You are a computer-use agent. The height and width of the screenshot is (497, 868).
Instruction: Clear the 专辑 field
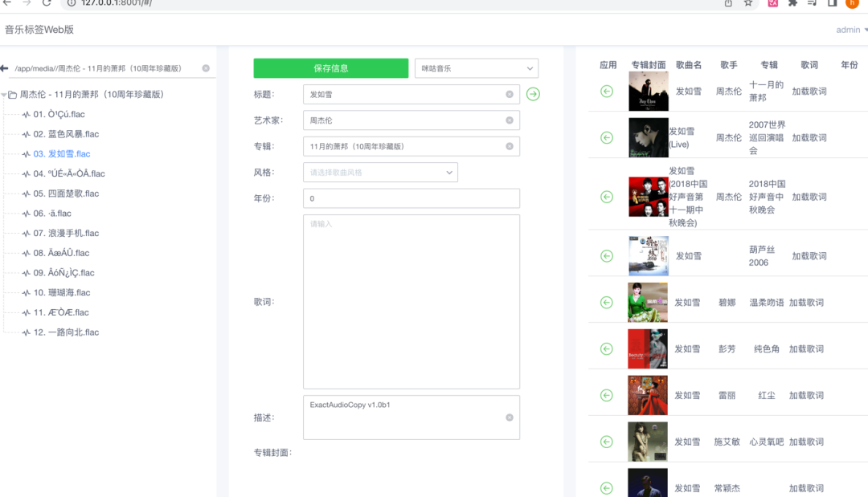coord(510,146)
